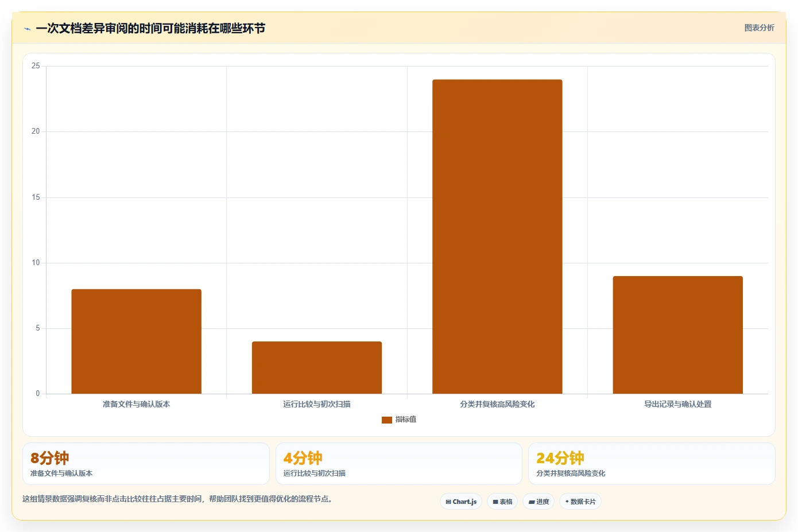
Task: Click the lightning icon beside the title
Action: tap(27, 29)
